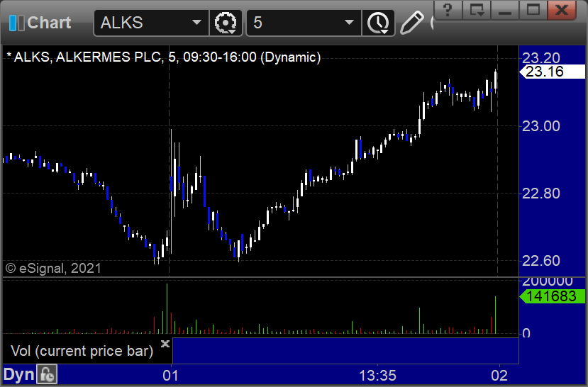Open the ALKS symbol dropdown
The image size is (588, 387).
click(x=196, y=23)
